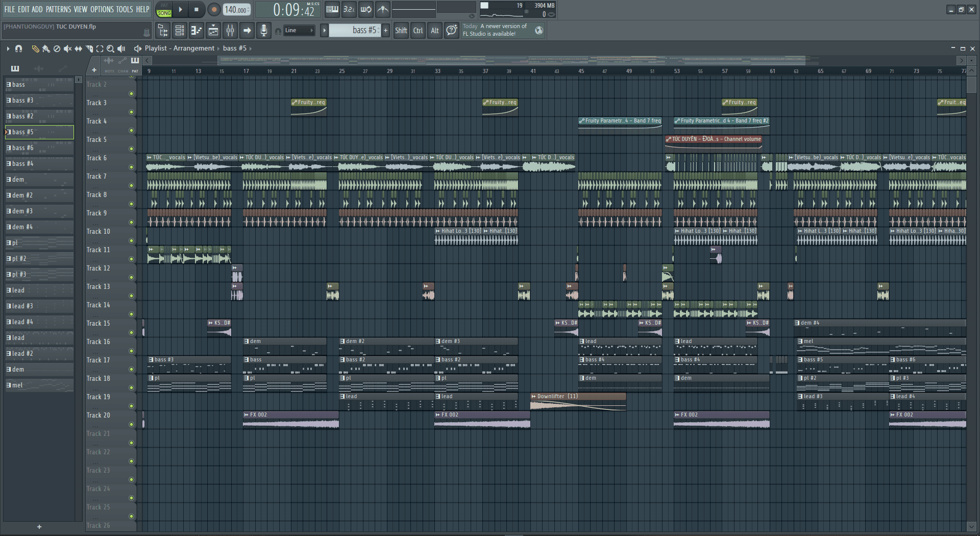
Task: Toggle mute light for Track 17
Action: (131, 370)
